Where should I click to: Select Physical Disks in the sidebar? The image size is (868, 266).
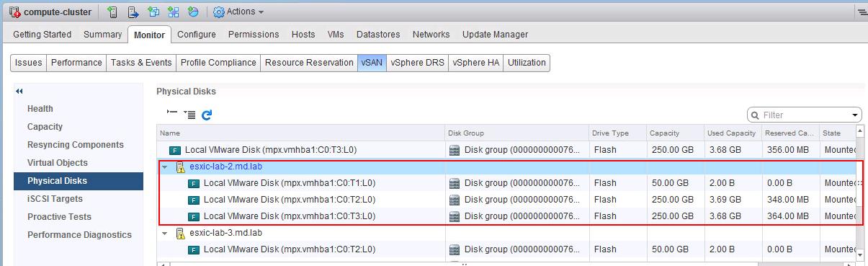(x=79, y=181)
